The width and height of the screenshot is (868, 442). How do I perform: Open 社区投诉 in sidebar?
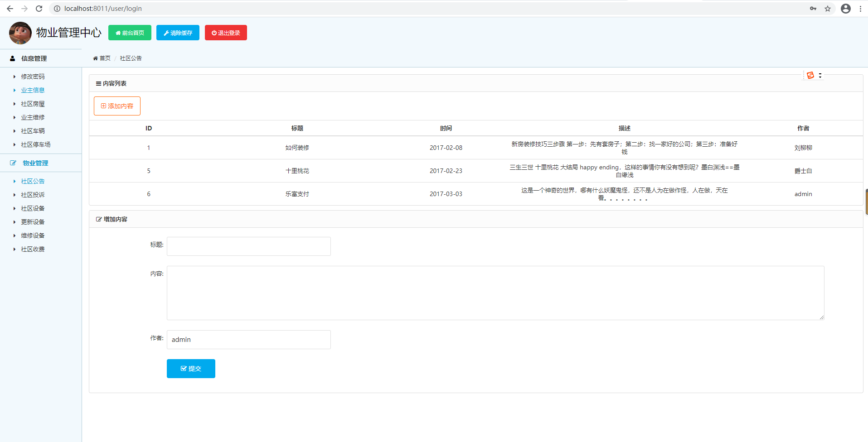tap(33, 195)
